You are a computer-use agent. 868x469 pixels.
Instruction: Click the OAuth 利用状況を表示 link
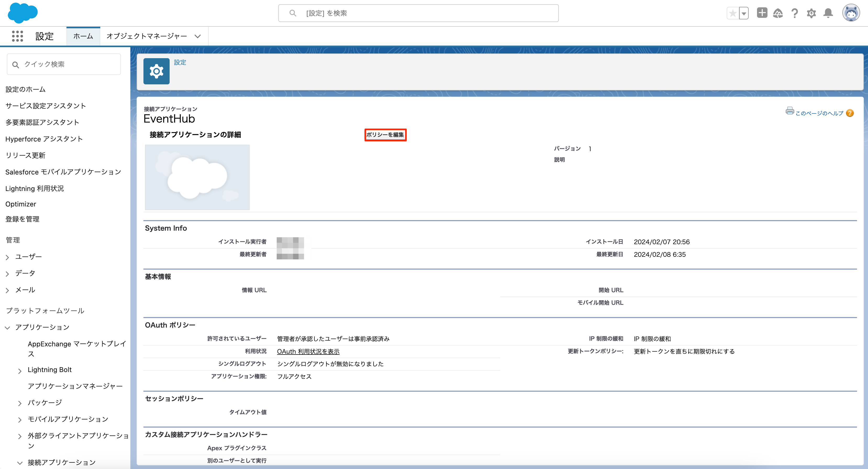coord(308,351)
